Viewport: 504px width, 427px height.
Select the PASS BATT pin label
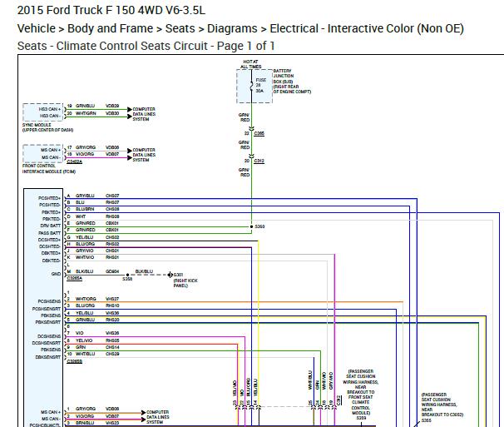coord(50,233)
